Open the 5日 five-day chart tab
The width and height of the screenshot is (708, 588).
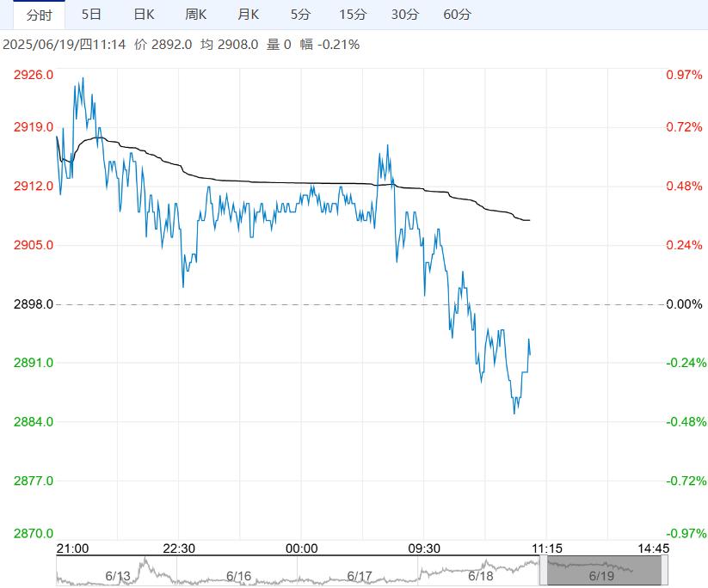(90, 15)
